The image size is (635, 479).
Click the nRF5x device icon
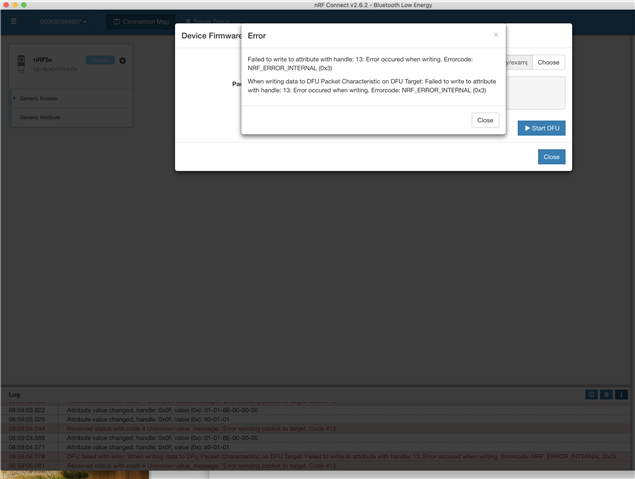(22, 64)
